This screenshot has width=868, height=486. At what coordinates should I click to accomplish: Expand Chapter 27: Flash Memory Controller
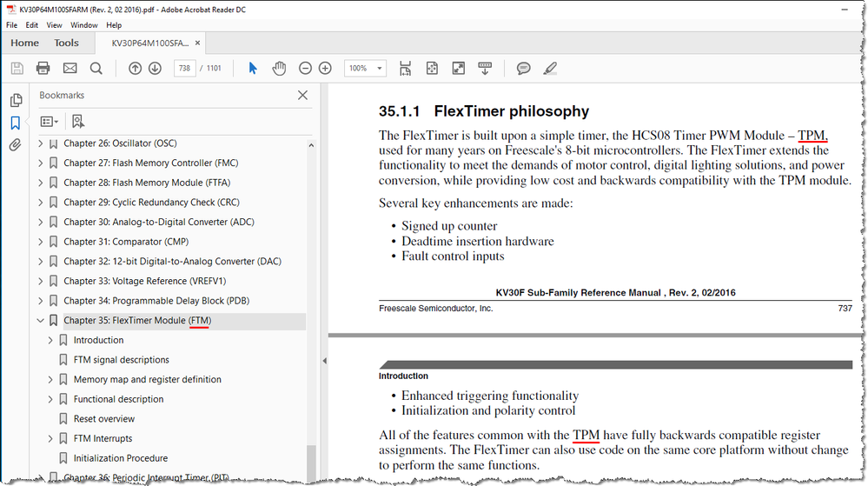[x=41, y=163]
